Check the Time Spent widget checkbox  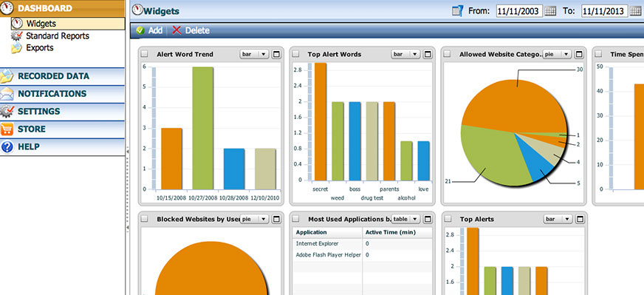coord(598,54)
